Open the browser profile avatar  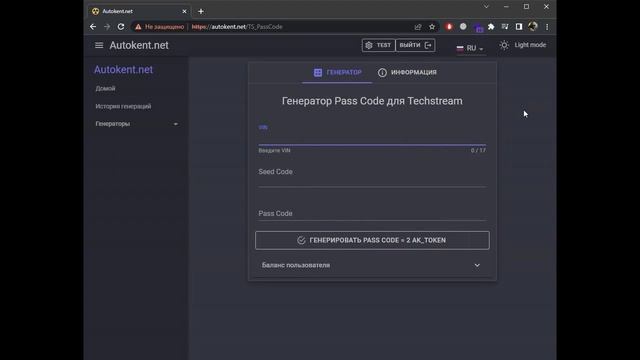click(533, 27)
